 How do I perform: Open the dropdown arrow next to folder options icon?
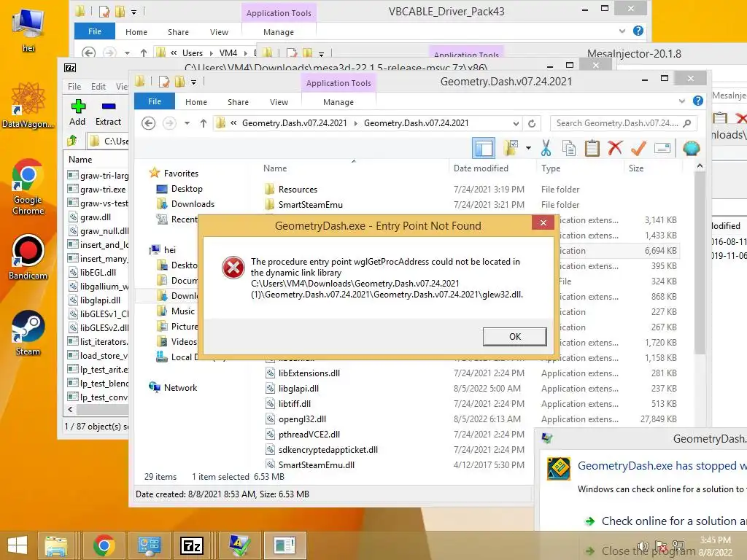[x=528, y=148]
